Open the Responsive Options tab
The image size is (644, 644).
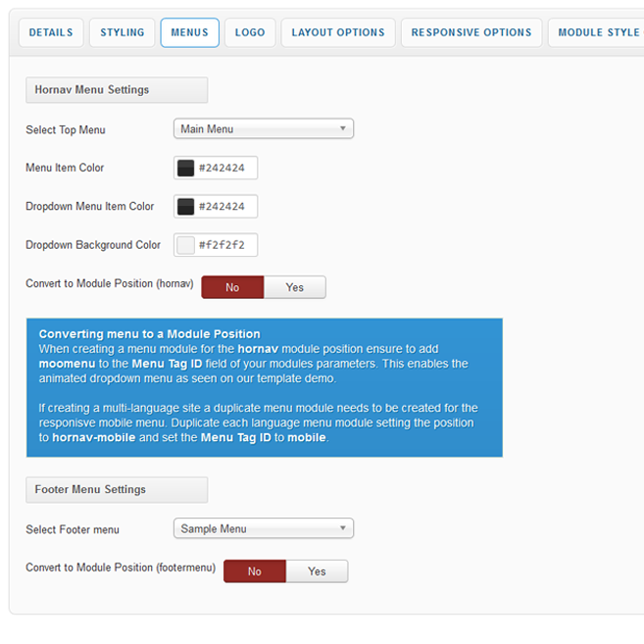click(x=471, y=32)
